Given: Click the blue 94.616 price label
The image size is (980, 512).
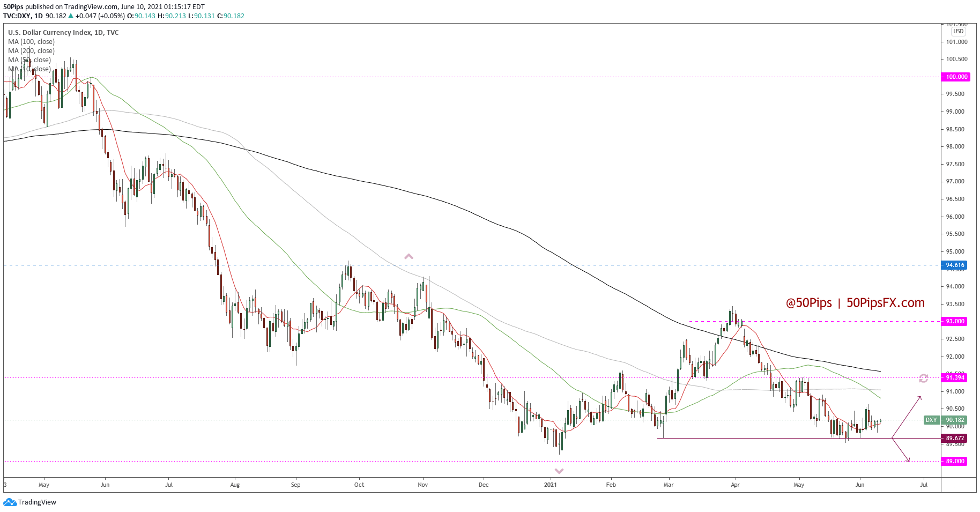Looking at the screenshot, I should click(954, 265).
